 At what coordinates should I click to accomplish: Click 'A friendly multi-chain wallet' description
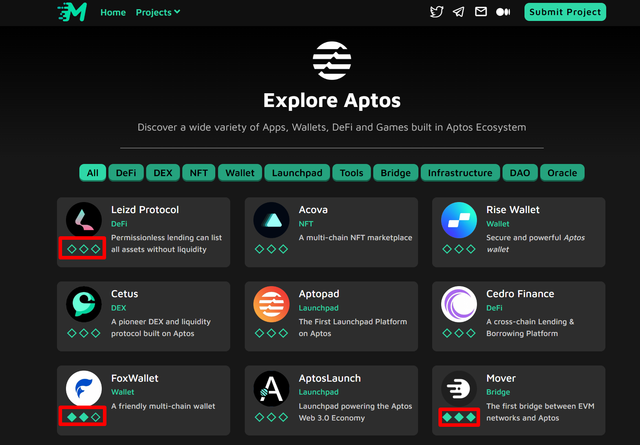[163, 406]
